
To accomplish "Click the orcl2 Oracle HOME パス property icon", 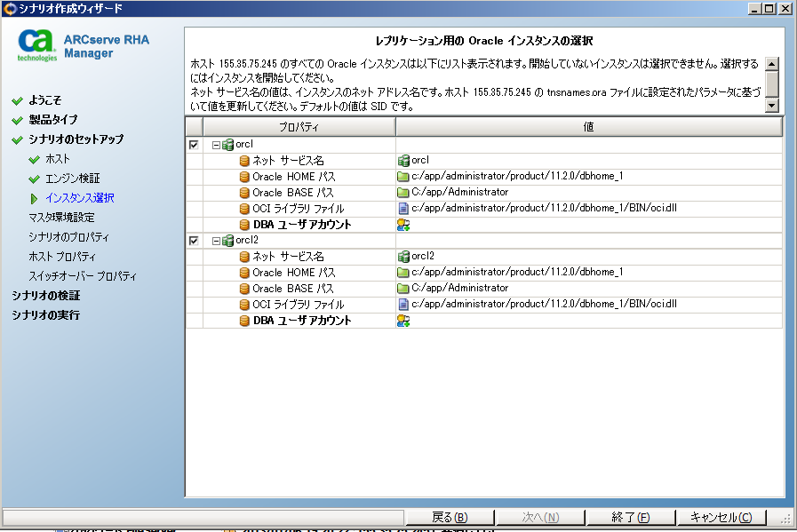I will [x=244, y=273].
